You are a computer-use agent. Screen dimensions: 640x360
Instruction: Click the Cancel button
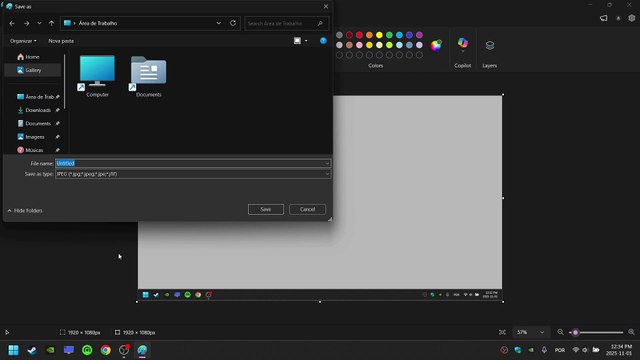pos(307,209)
